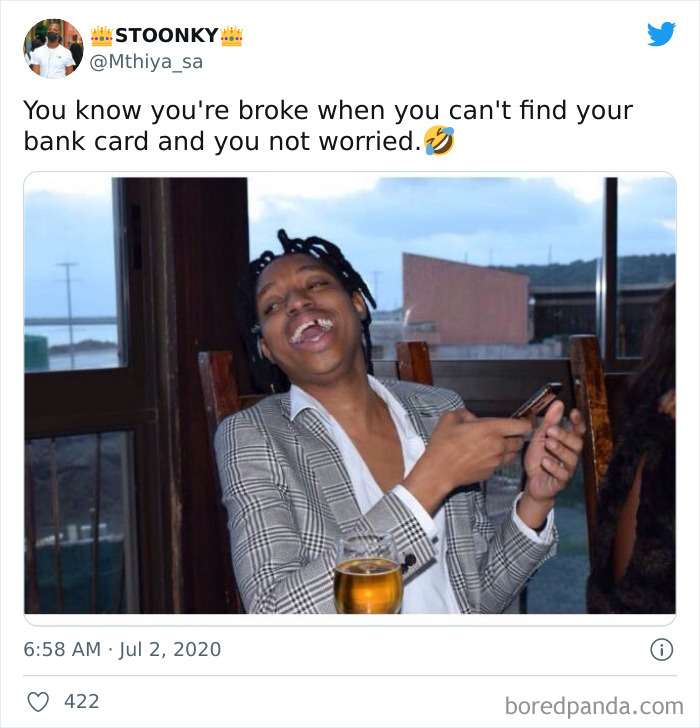Click the pink building in the photo background
The width and height of the screenshot is (700, 728).
466,299
